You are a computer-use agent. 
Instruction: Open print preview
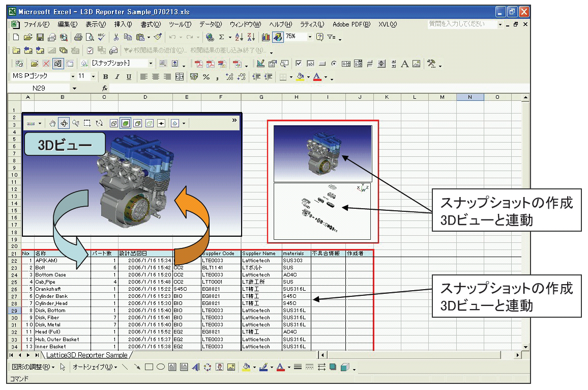pos(90,37)
